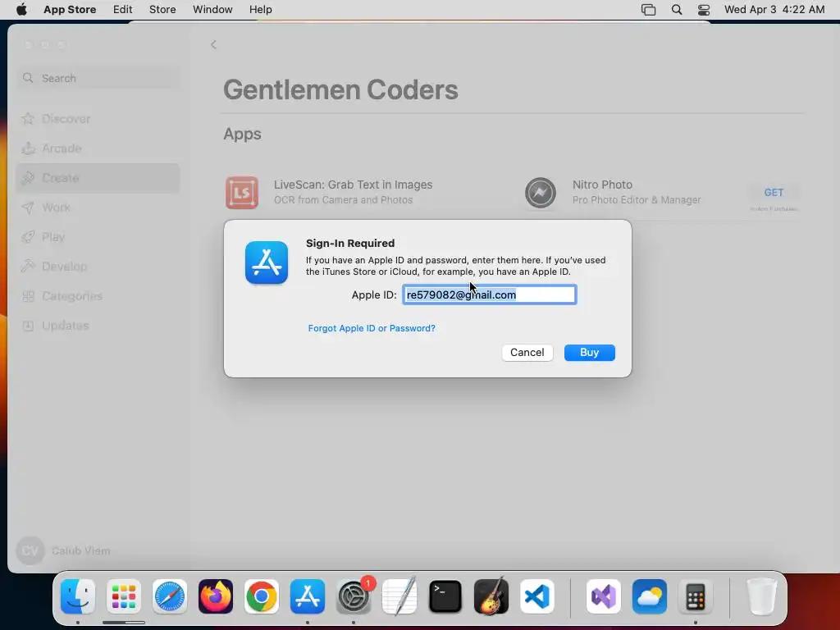The image size is (840, 630).
Task: Focus the Apple ID text field
Action: tap(489, 294)
